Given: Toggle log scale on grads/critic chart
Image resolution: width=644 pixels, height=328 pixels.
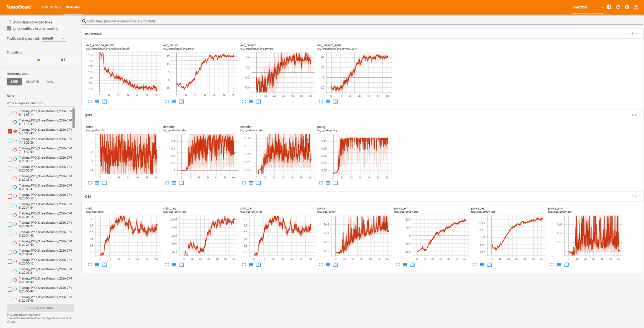Looking at the screenshot, I should coord(97,183).
